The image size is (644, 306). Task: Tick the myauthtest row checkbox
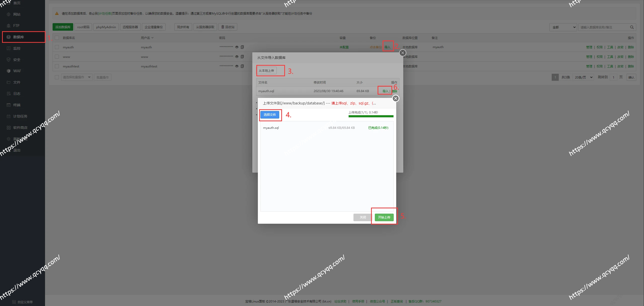pos(57,66)
